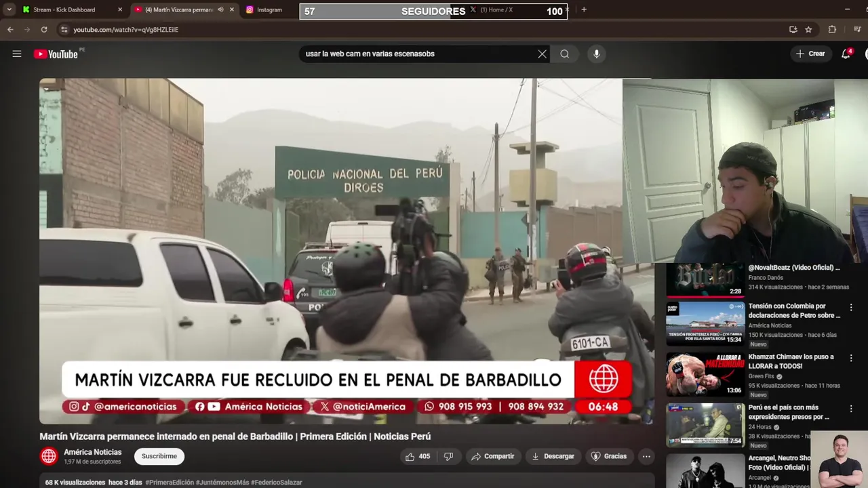Like the video with thumbs up

(418, 456)
